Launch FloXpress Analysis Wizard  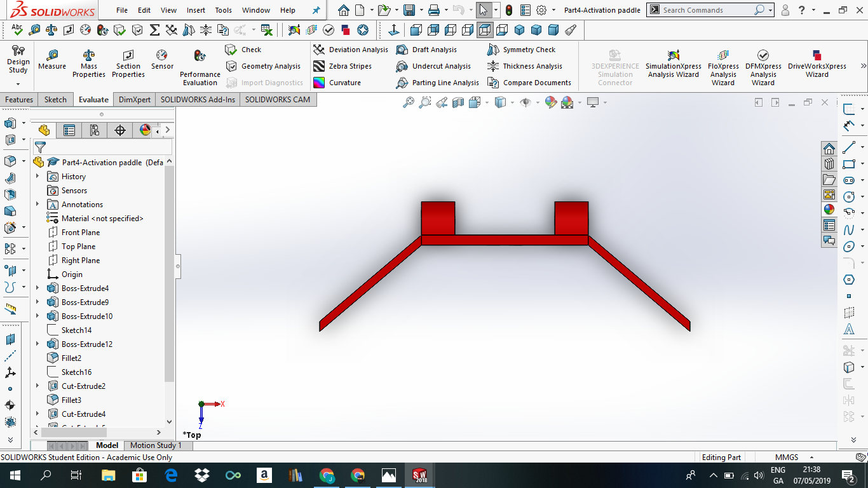click(x=723, y=67)
